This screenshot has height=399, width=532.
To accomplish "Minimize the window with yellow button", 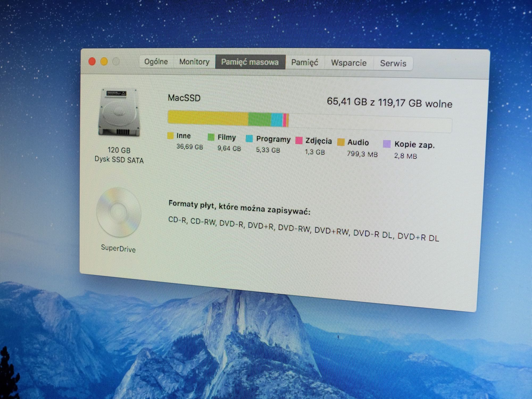I will [x=104, y=62].
